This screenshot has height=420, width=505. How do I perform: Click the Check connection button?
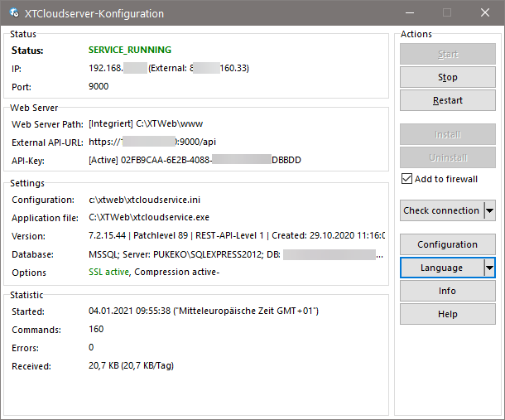click(440, 210)
